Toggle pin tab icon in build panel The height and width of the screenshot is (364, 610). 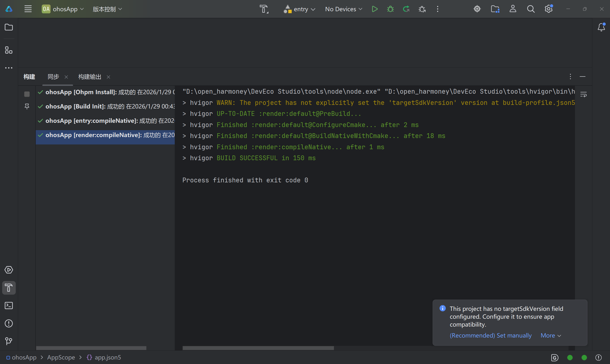pos(27,106)
